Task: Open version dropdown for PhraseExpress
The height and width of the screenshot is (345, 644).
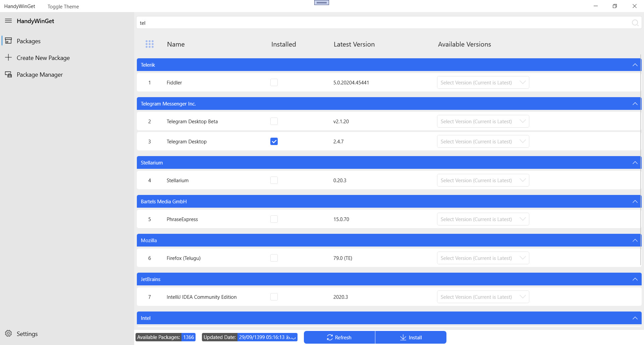Action: pos(483,219)
